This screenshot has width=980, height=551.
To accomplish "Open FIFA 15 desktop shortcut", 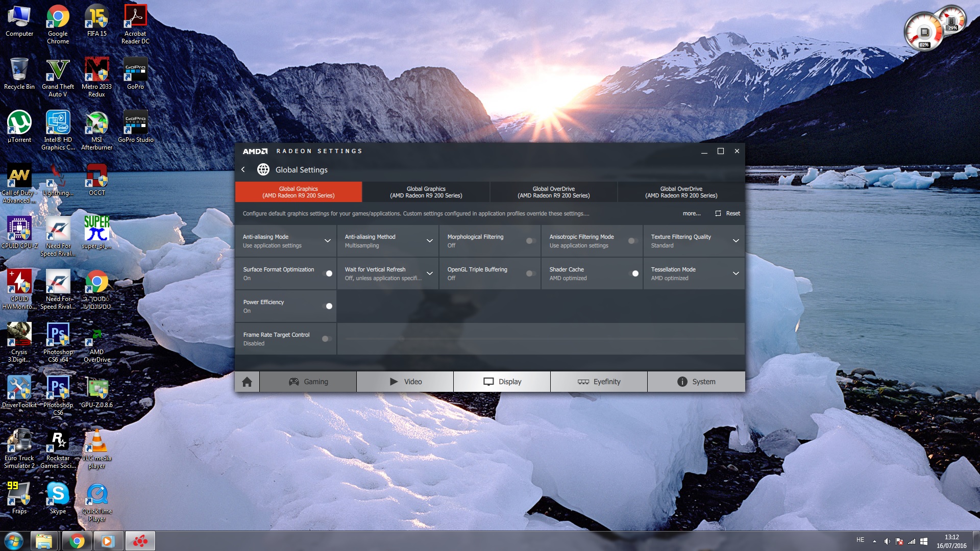I will point(96,20).
